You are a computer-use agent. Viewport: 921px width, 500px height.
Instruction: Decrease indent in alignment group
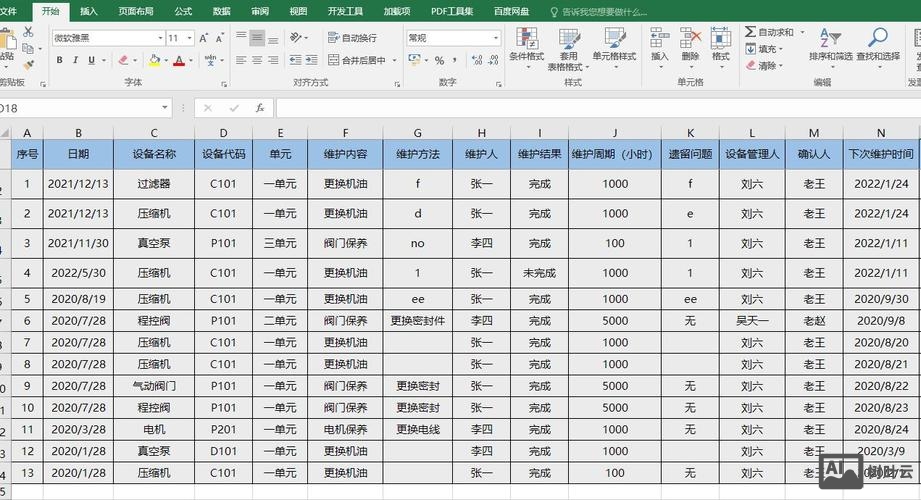pyautogui.click(x=295, y=60)
